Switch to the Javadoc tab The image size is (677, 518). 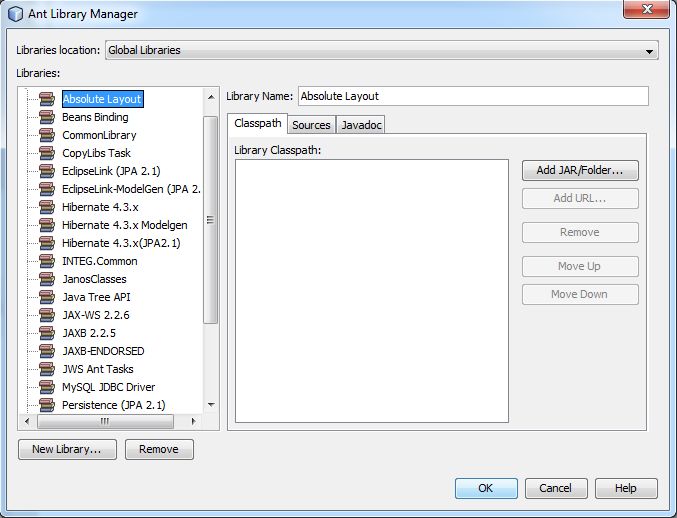tap(361, 125)
